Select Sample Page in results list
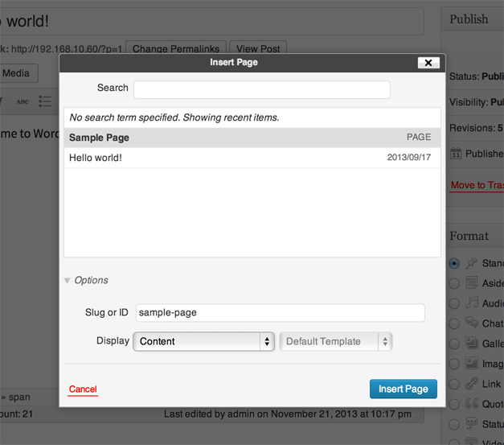The height and width of the screenshot is (445, 504). click(249, 138)
